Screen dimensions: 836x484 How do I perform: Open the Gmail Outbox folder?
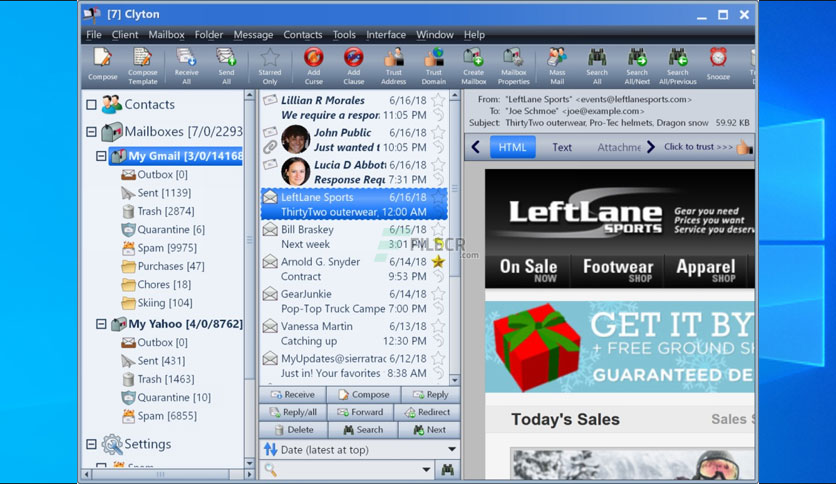coord(155,174)
